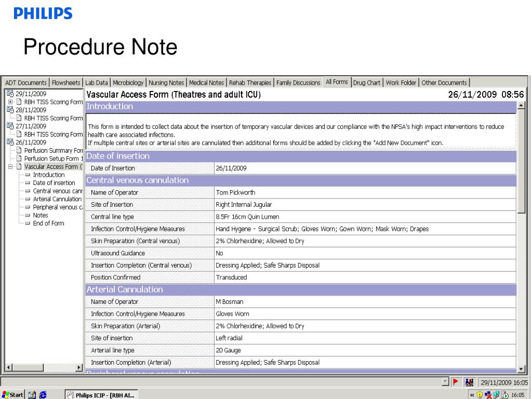This screenshot has width=532, height=399.
Task: Click the yellow security shield tray icon
Action: point(480,395)
